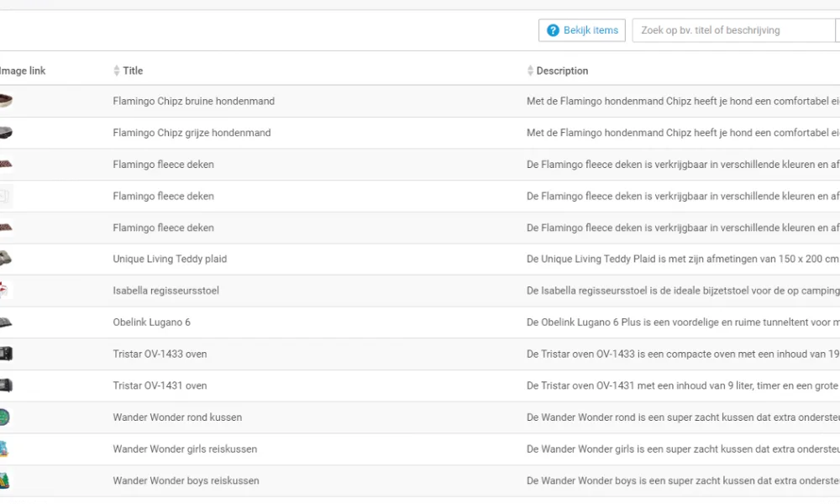Click the Wander Wonder girls reiskussen thumbnail
The image size is (840, 504).
[x=5, y=449]
